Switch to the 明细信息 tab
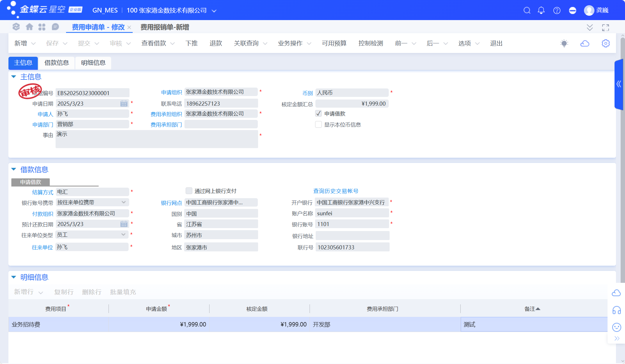 (93, 63)
